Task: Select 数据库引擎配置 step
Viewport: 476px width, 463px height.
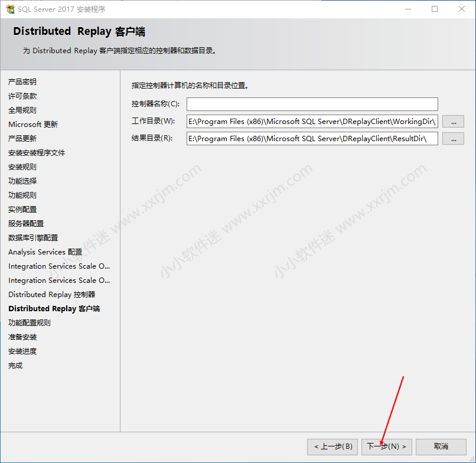Action: tap(33, 238)
